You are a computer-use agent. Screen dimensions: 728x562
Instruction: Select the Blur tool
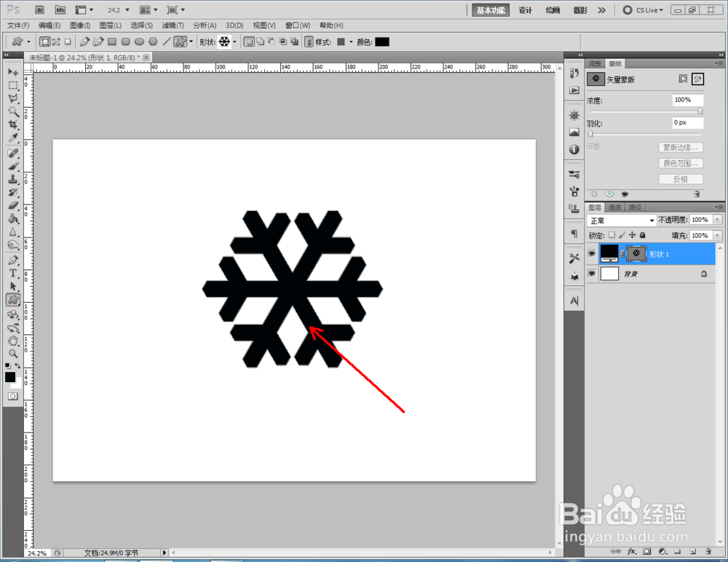pos(13,231)
